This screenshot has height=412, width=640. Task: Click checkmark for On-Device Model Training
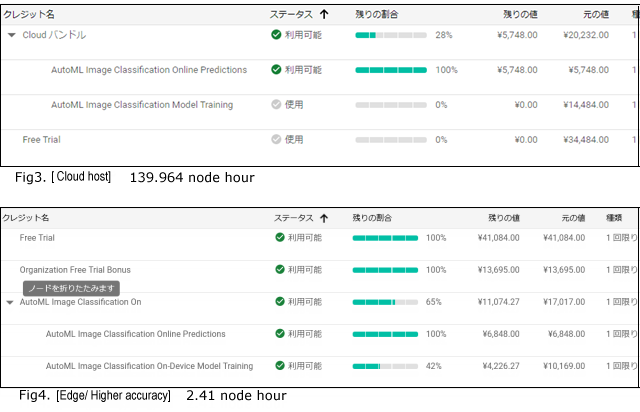click(x=280, y=365)
